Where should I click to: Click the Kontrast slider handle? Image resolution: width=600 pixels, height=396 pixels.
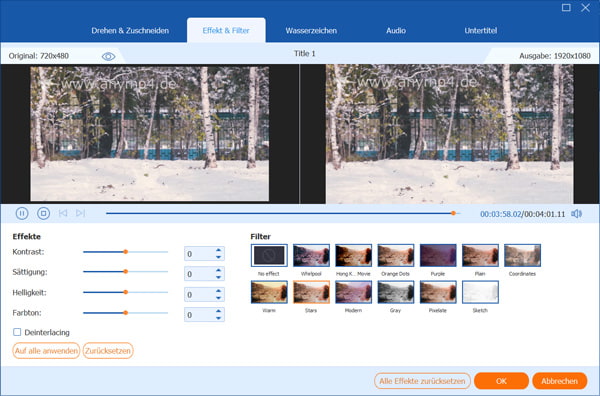tap(126, 252)
